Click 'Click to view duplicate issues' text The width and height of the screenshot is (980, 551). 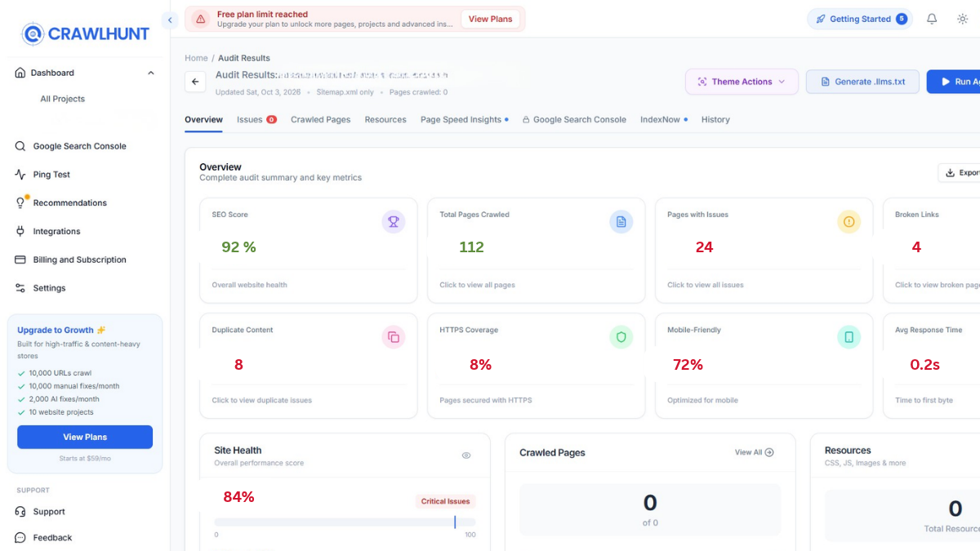pyautogui.click(x=262, y=400)
